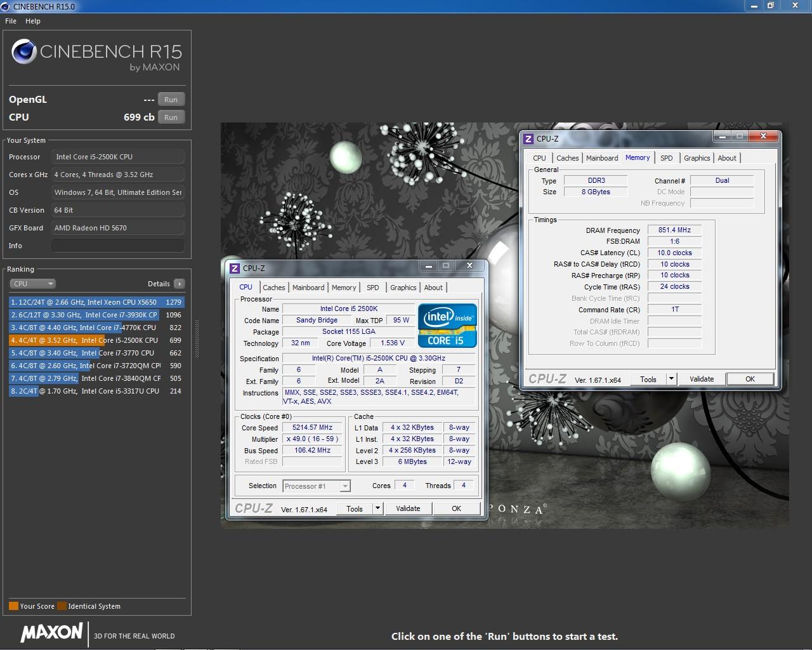Switch to Mainboard tab in front CPU-Z window

click(x=308, y=288)
